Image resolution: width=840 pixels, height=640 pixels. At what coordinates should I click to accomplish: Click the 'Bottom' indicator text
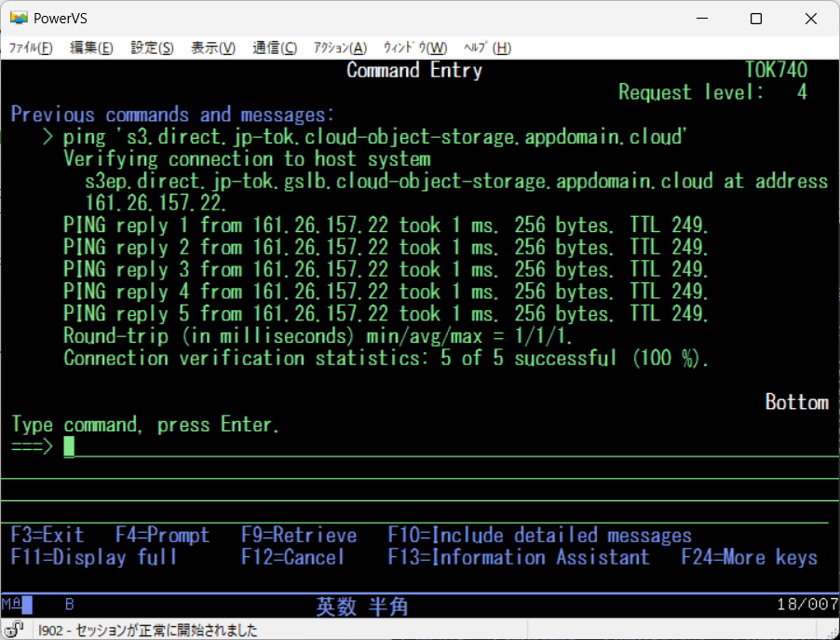point(796,402)
